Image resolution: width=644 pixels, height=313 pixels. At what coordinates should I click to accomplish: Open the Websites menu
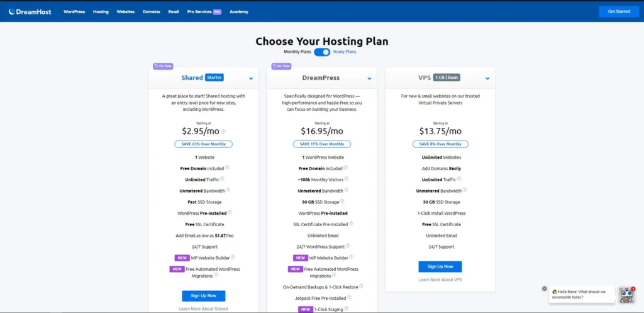tap(126, 12)
